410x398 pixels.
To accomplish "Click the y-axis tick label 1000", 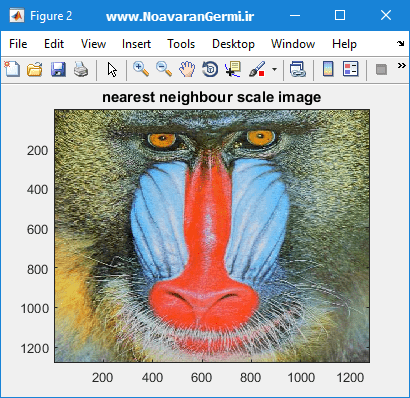I will pos(35,308).
